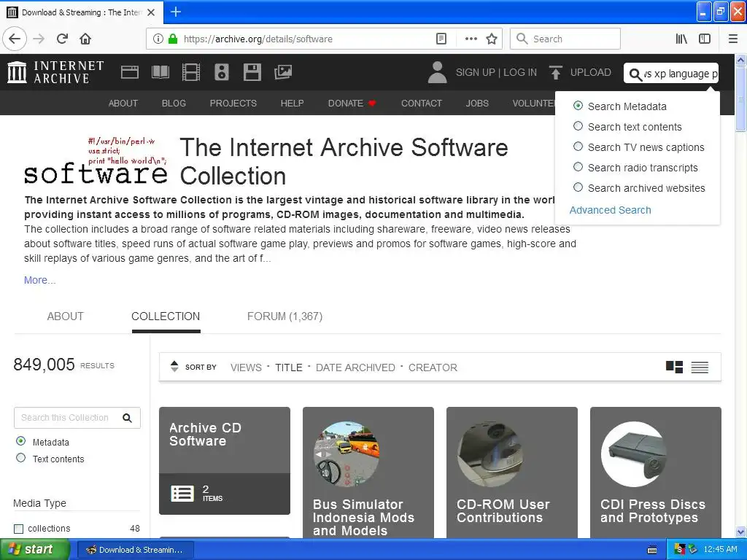Screen dimensions: 747x560
Task: Select Search text contents radio option
Action: [578, 126]
